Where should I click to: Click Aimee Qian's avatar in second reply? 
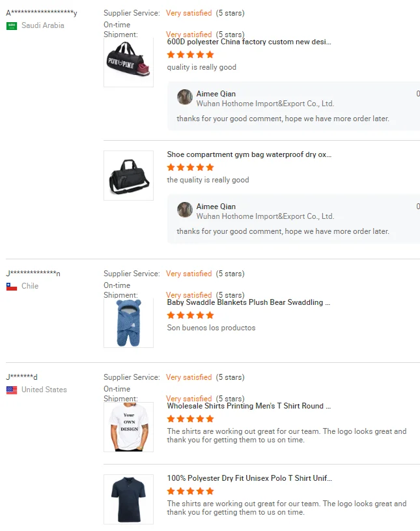185,210
